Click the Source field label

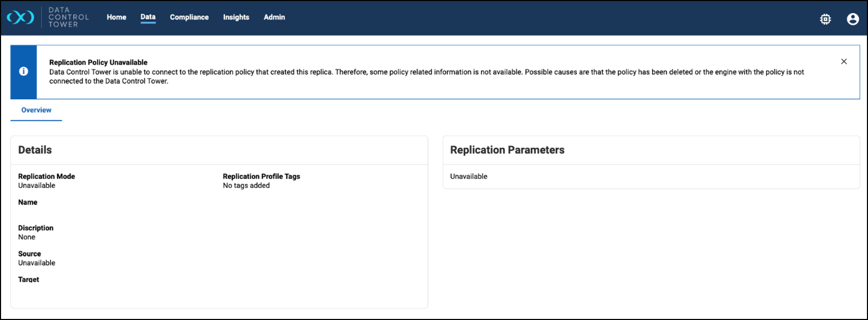(x=30, y=254)
